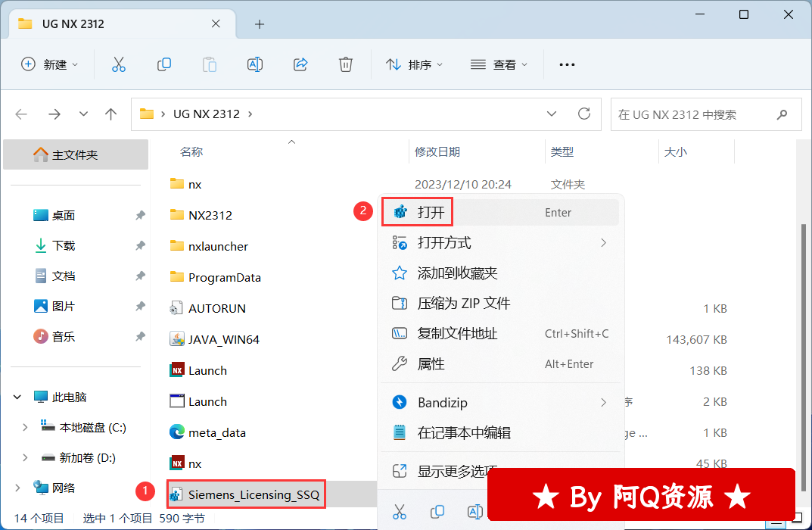Image resolution: width=812 pixels, height=530 pixels.
Task: Expand Network (网络) tree node
Action: pos(17,488)
